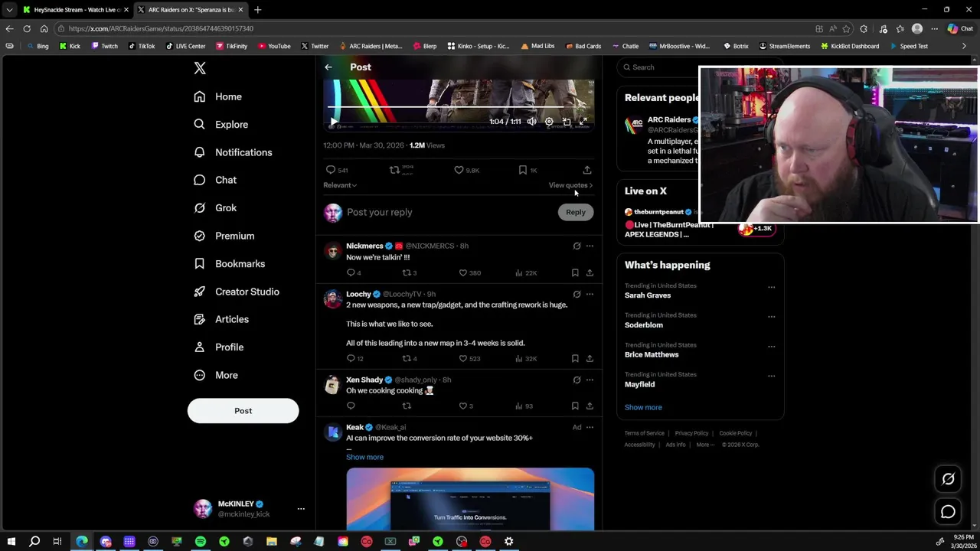Click the reply icon on main post
Image resolution: width=980 pixels, height=551 pixels.
point(331,170)
